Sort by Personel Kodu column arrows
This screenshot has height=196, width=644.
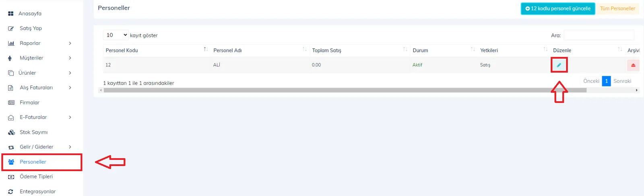206,49
